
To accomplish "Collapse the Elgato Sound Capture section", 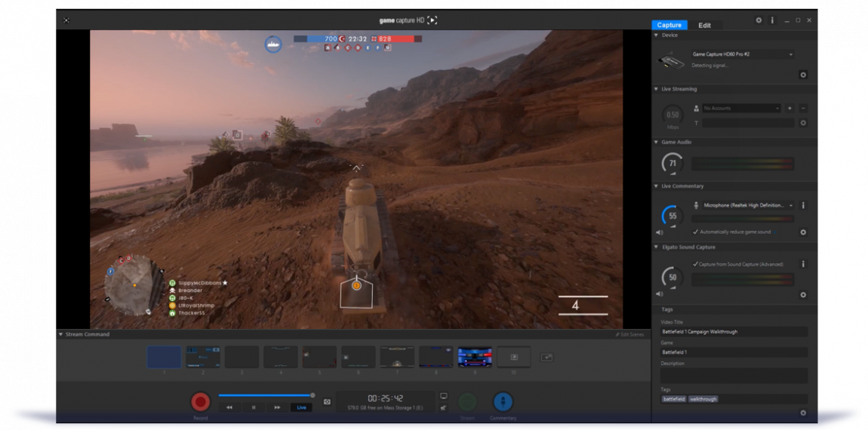I will pyautogui.click(x=657, y=247).
